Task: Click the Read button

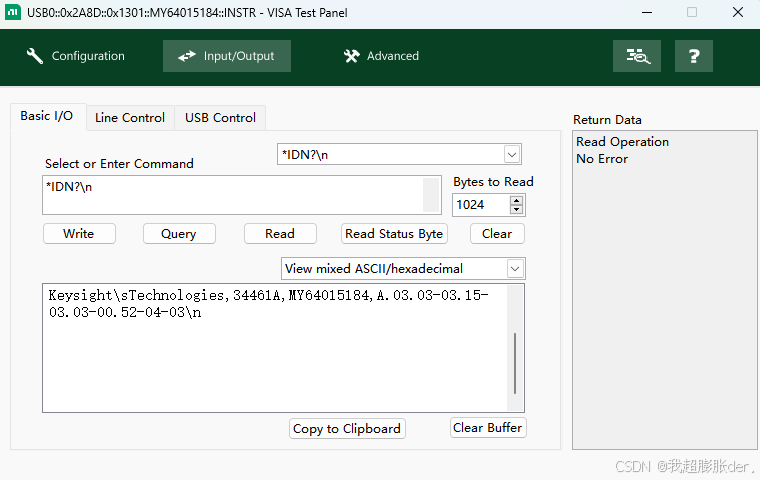Action: tap(280, 234)
